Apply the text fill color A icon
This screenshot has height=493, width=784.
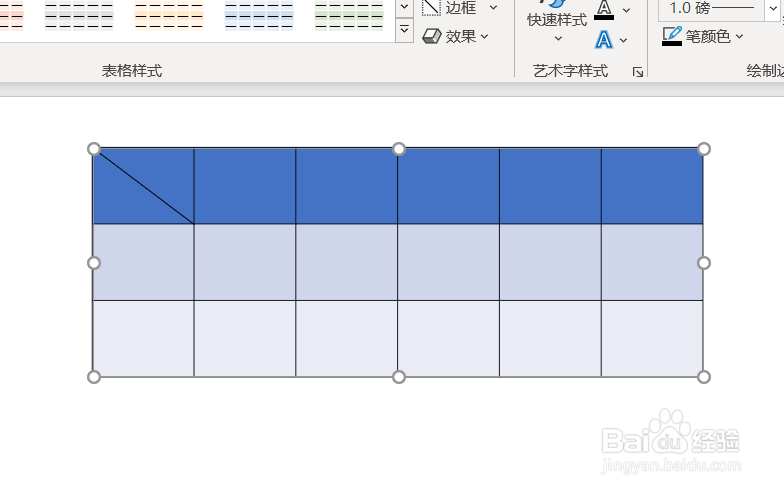click(x=604, y=10)
